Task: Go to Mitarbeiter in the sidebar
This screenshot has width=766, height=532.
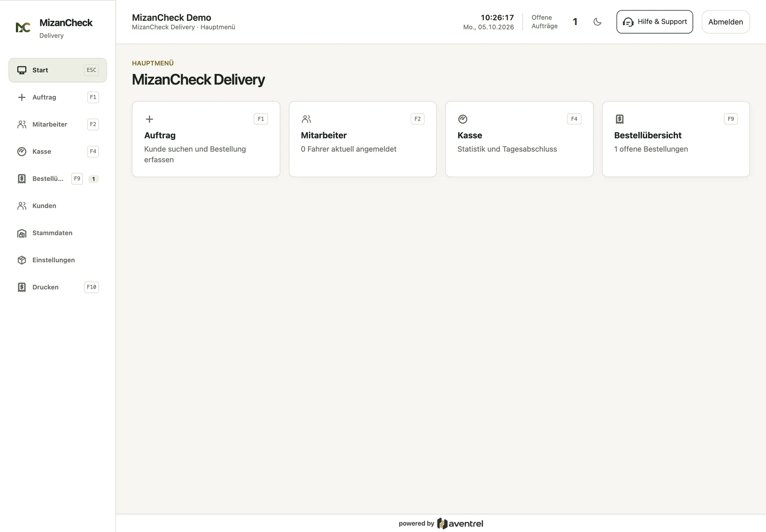Action: click(x=57, y=125)
